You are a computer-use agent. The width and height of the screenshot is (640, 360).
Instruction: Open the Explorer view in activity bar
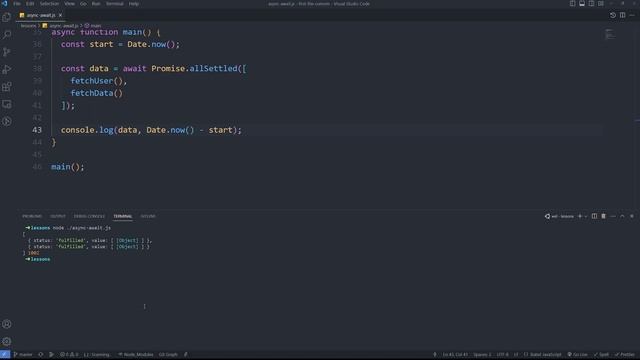tap(7, 17)
